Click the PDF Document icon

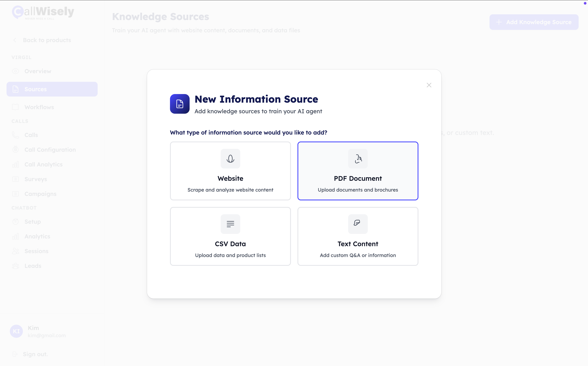358,158
